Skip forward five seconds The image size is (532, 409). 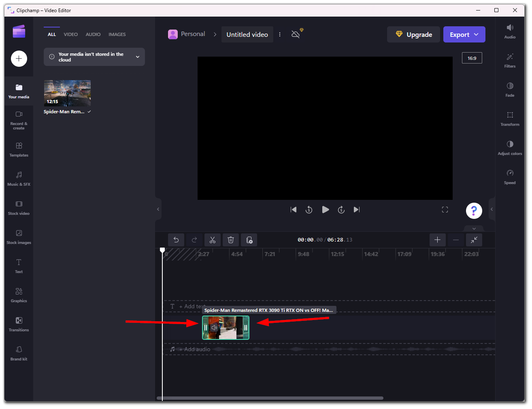(341, 210)
